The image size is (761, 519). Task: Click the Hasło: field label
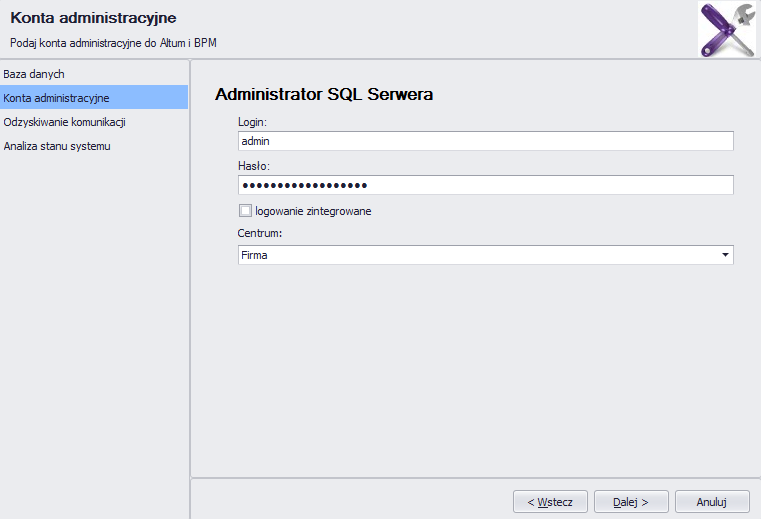pos(254,166)
